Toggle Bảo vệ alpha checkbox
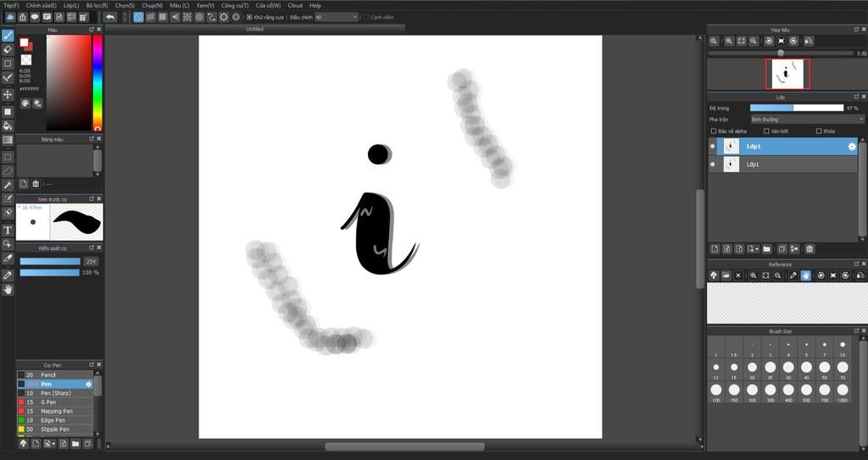 point(714,131)
